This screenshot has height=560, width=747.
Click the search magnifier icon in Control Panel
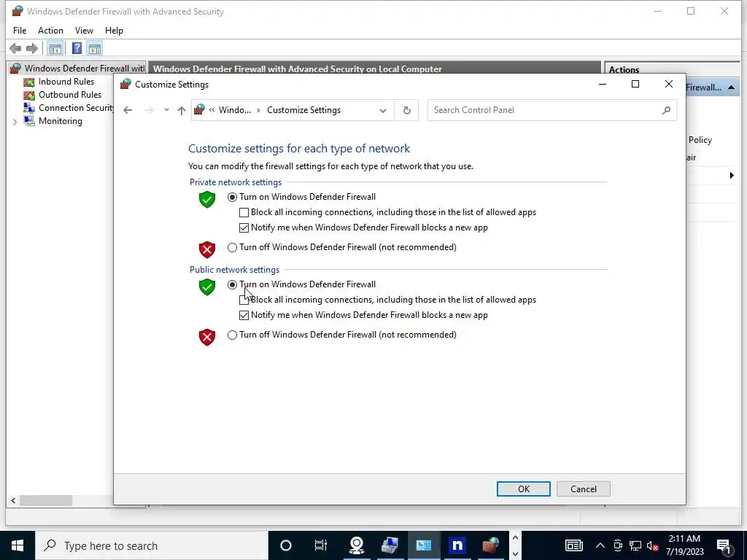[x=666, y=111]
